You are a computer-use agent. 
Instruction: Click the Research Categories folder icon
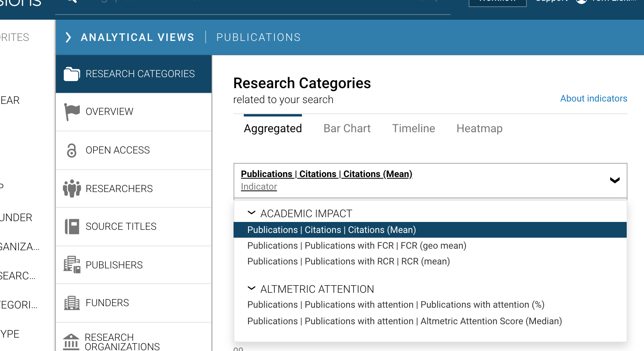pos(72,74)
